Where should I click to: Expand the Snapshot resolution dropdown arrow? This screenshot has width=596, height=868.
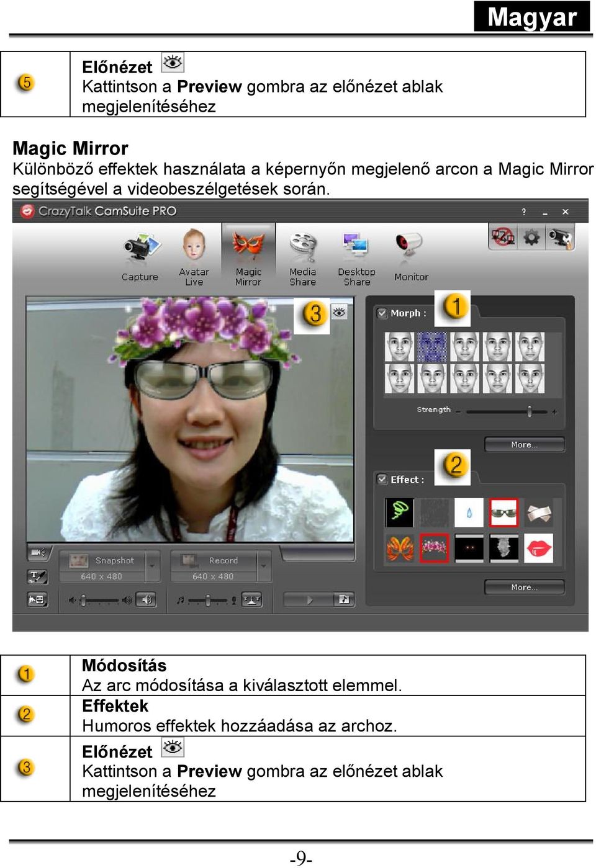click(x=153, y=566)
